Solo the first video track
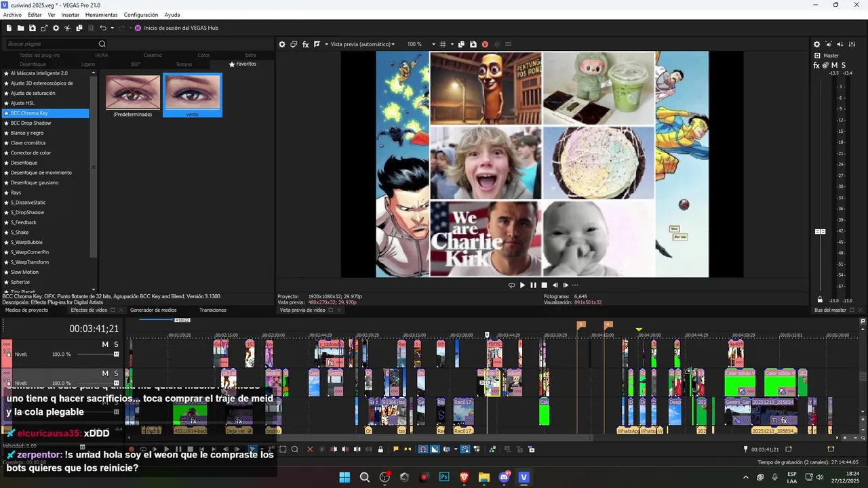868x488 pixels. coord(116,344)
